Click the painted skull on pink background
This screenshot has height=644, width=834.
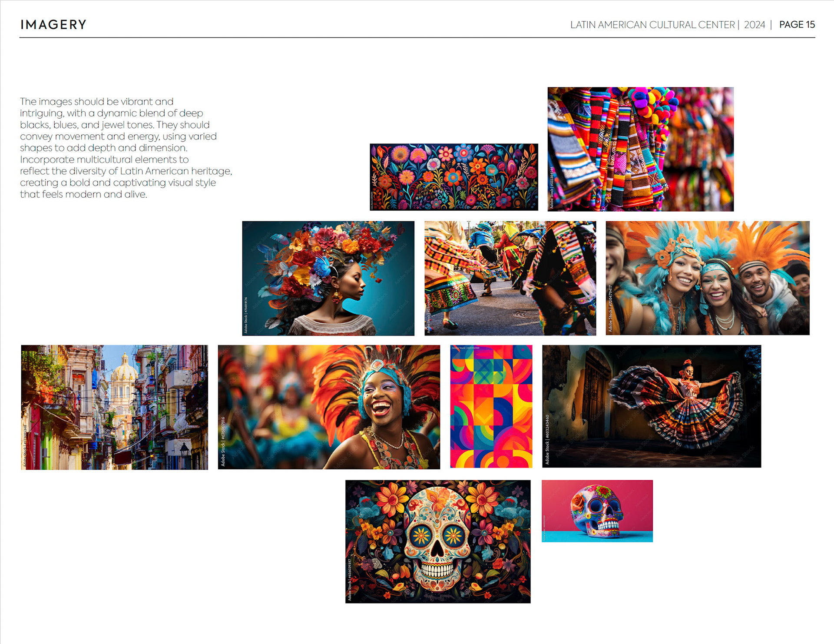pos(597,511)
